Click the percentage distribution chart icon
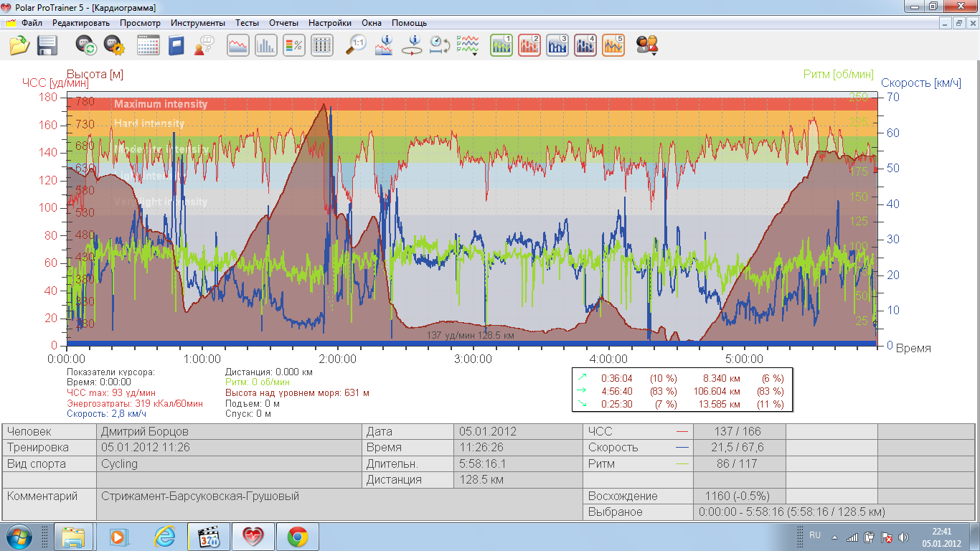This screenshot has width=980, height=551. (294, 46)
